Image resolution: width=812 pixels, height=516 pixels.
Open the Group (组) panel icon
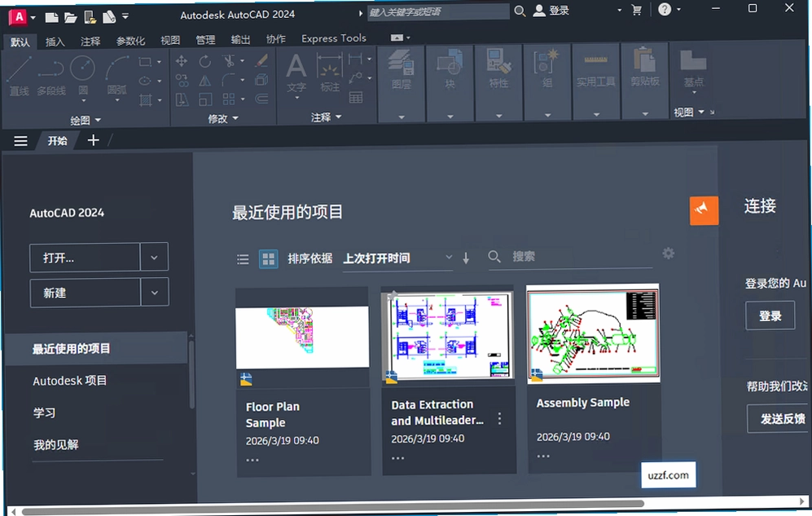[546, 68]
